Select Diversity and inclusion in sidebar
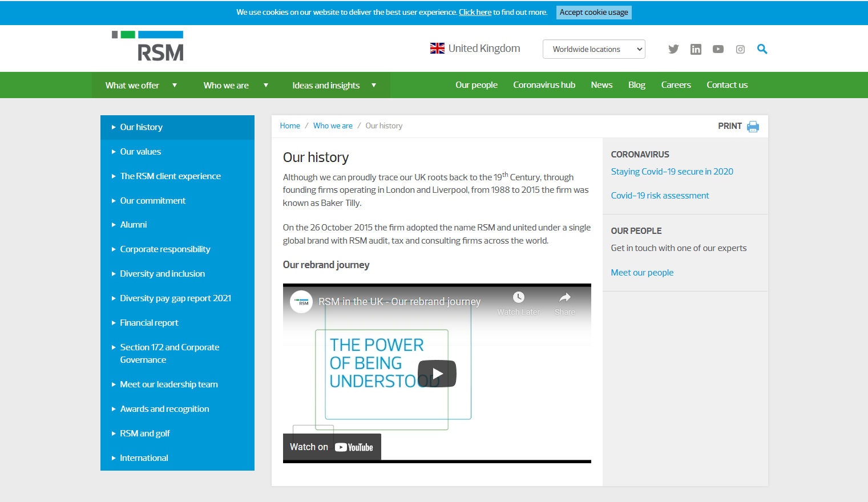Image resolution: width=868 pixels, height=502 pixels. point(162,274)
